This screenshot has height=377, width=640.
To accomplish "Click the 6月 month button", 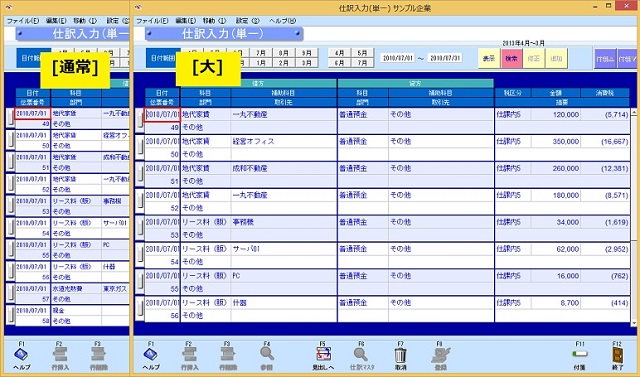I will (x=339, y=63).
